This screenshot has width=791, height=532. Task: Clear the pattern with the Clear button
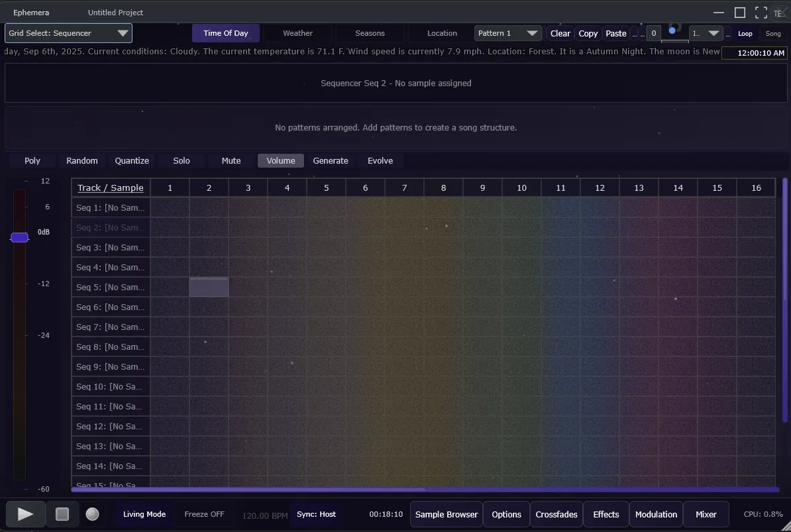tap(560, 32)
